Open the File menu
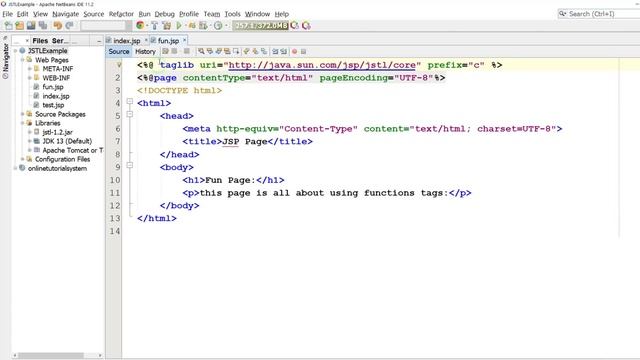640x360 pixels. (x=7, y=14)
